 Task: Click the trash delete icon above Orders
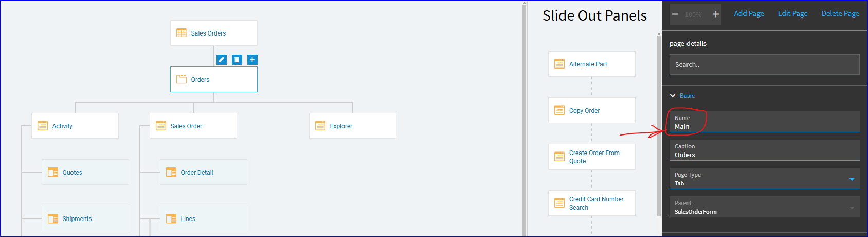[x=237, y=60]
